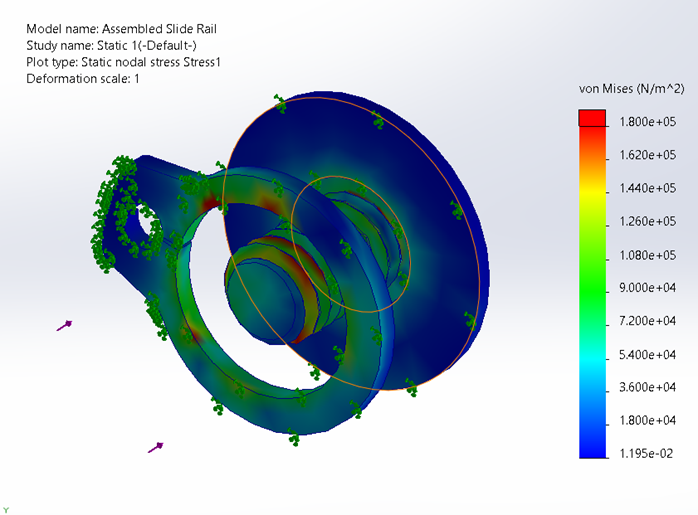Click the 1.440e+05 legend value label
This screenshot has height=515, width=698.
tap(646, 188)
